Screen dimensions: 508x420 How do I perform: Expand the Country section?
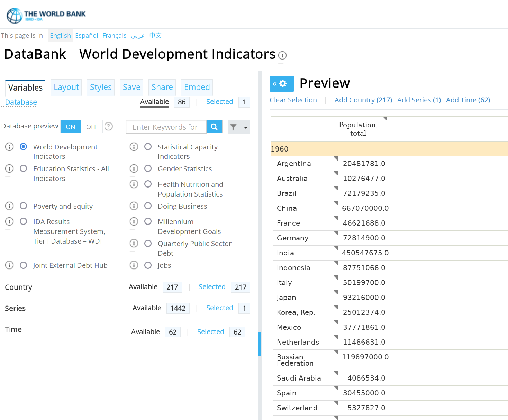18,287
